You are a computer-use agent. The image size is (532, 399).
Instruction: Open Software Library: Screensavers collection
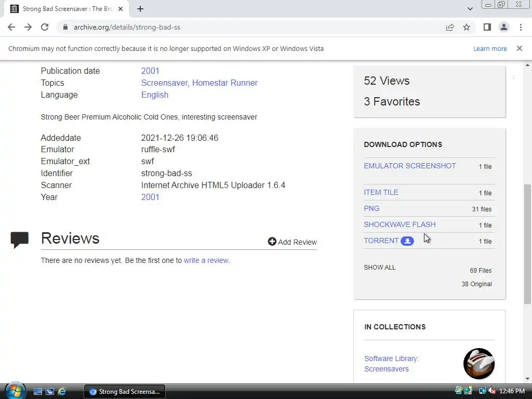click(392, 364)
